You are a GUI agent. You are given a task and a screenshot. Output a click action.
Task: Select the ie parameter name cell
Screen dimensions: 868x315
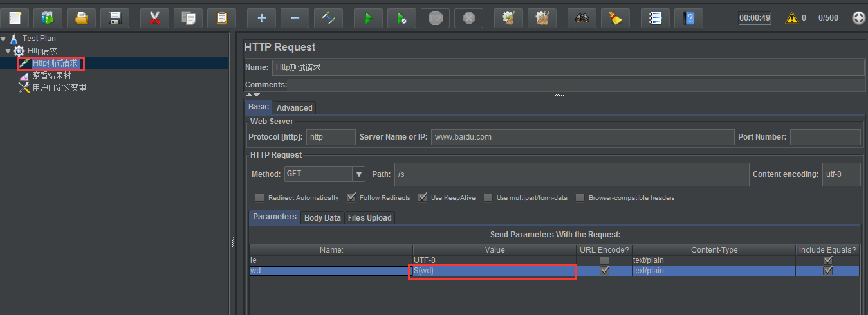[331, 260]
